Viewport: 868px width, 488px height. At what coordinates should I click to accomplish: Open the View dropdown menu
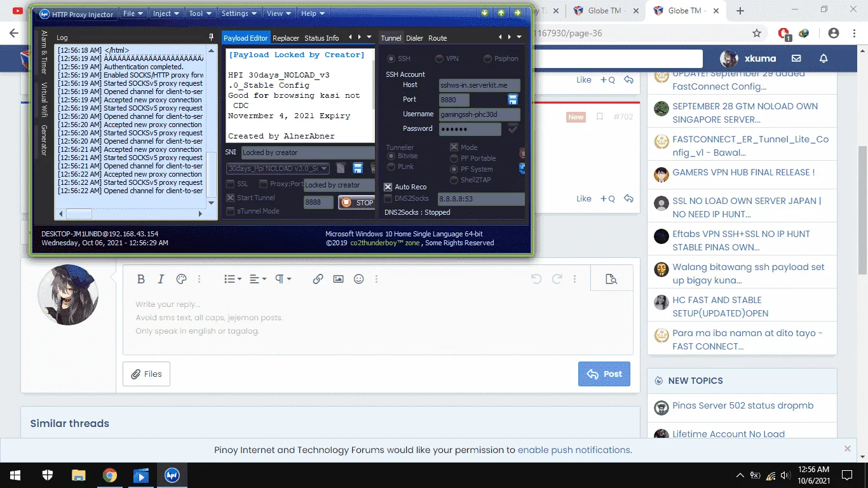tap(280, 13)
